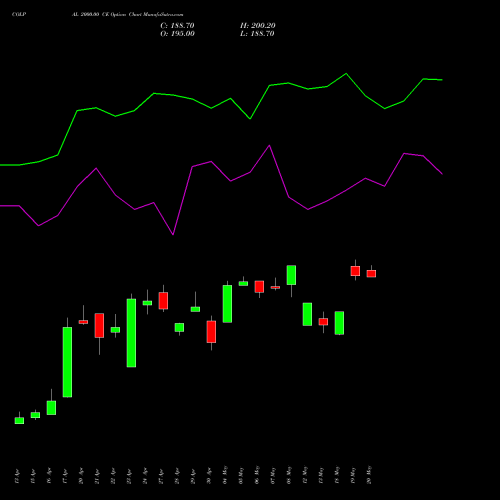Image resolution: width=500 pixels, height=500 pixels.
Task: Select the 21 Apr date label
Action: point(97,476)
